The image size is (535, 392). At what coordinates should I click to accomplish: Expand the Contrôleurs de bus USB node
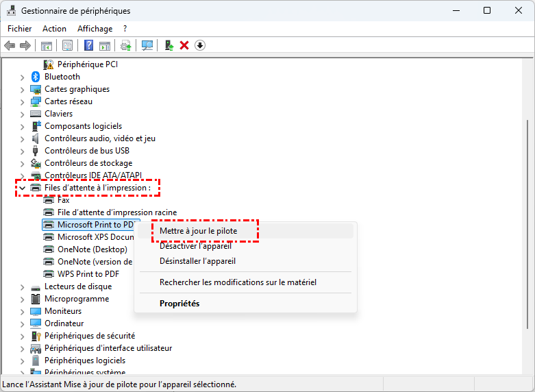[x=22, y=151]
